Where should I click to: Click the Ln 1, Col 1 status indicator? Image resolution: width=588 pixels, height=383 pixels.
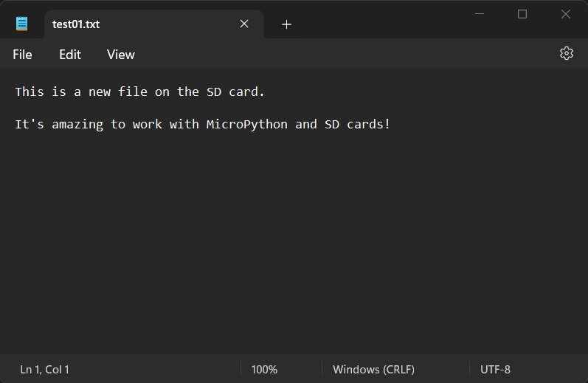coord(44,370)
